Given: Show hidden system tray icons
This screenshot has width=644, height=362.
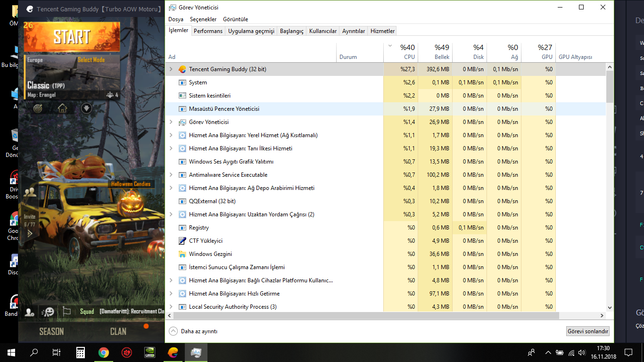Looking at the screenshot, I should point(548,353).
